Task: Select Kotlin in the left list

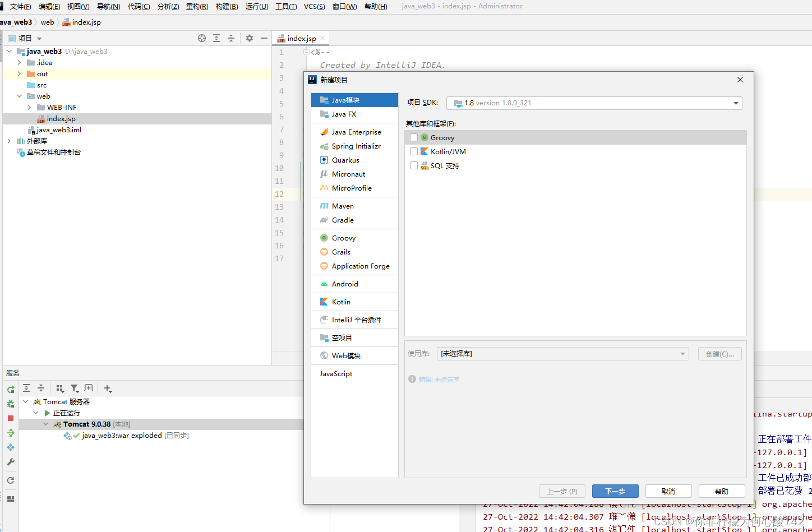Action: click(x=354, y=302)
